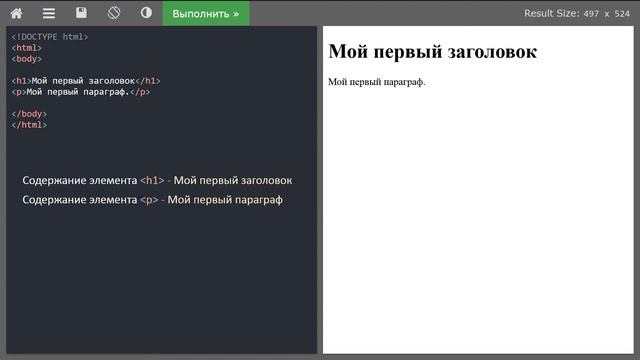The height and width of the screenshot is (360, 640).
Task: Click the h1 code line Мой первый заголовок
Action: click(86, 81)
